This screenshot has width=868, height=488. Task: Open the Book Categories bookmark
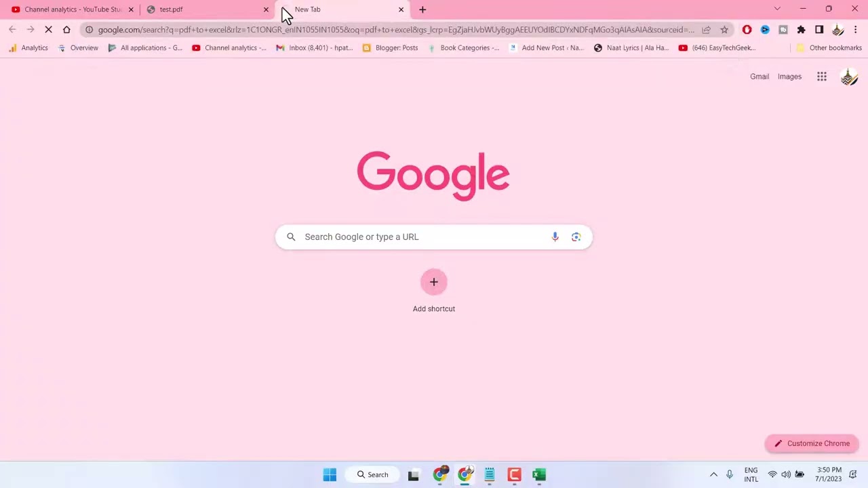(x=463, y=48)
